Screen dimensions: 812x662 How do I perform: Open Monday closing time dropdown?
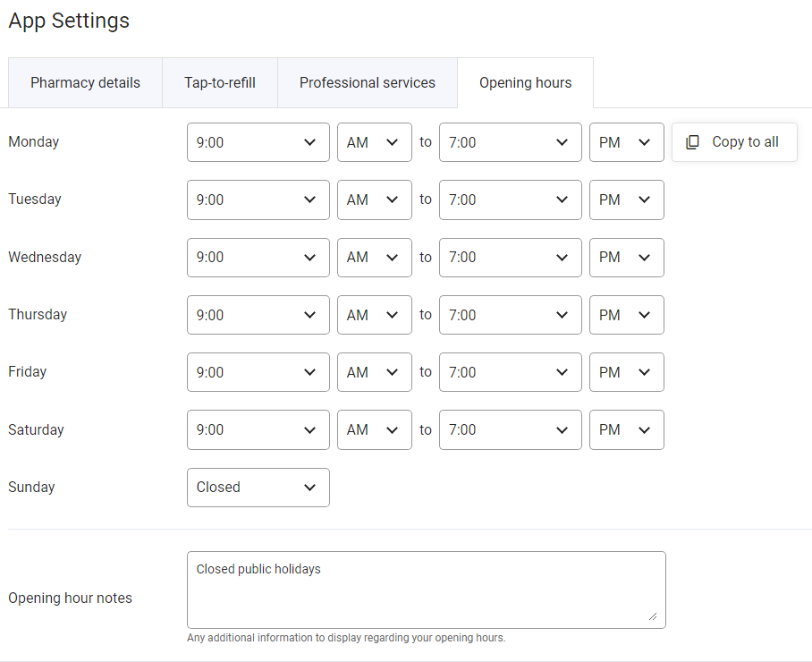(510, 142)
